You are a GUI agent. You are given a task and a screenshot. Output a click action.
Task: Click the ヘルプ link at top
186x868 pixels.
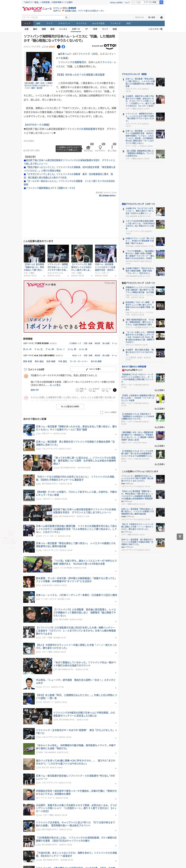click(x=127, y=2)
